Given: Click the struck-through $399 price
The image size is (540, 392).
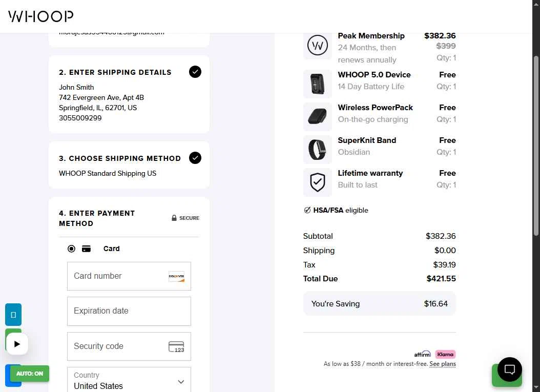Looking at the screenshot, I should (x=446, y=46).
